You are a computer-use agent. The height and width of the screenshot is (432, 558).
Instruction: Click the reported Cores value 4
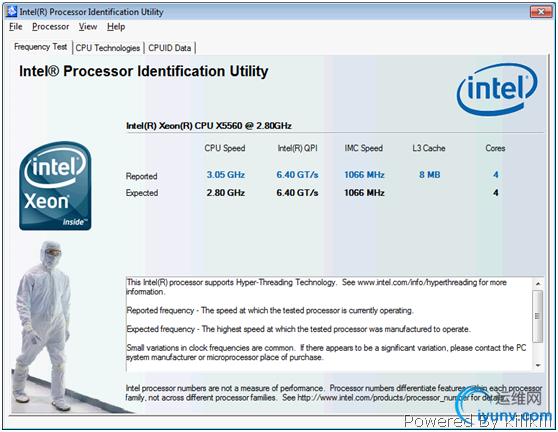pyautogui.click(x=496, y=175)
